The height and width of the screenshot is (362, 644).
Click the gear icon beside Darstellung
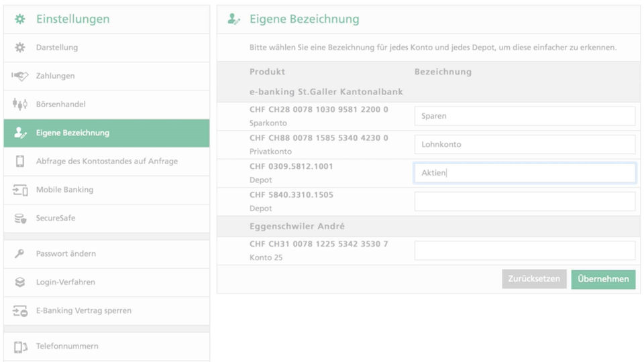(19, 48)
